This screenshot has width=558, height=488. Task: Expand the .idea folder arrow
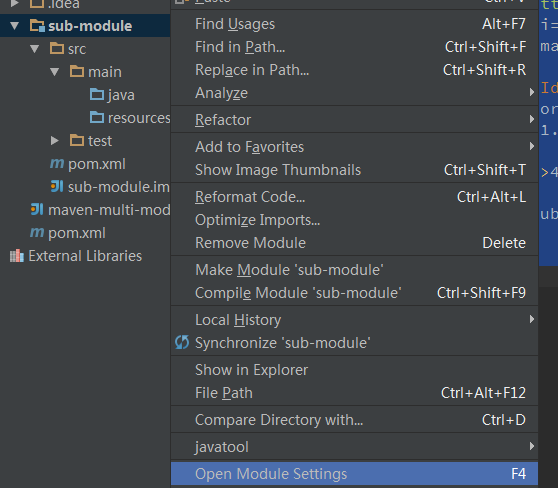[x=15, y=4]
